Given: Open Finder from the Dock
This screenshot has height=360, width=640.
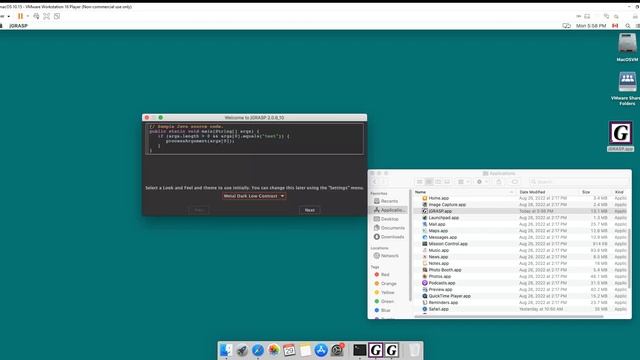Looking at the screenshot, I should (x=226, y=350).
